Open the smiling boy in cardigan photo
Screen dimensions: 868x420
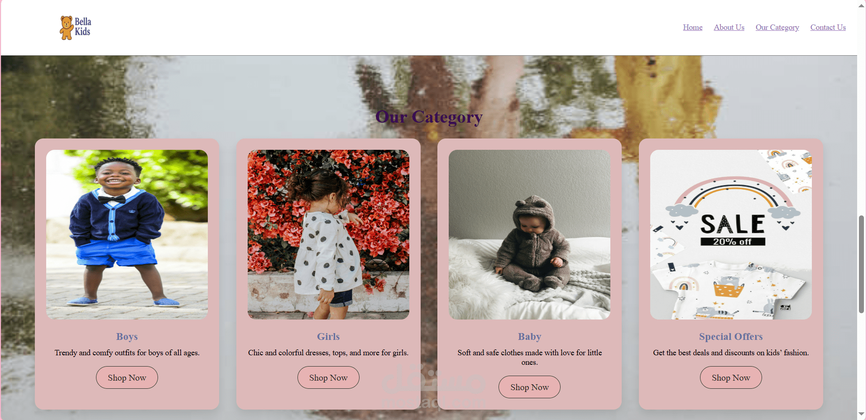pos(127,234)
